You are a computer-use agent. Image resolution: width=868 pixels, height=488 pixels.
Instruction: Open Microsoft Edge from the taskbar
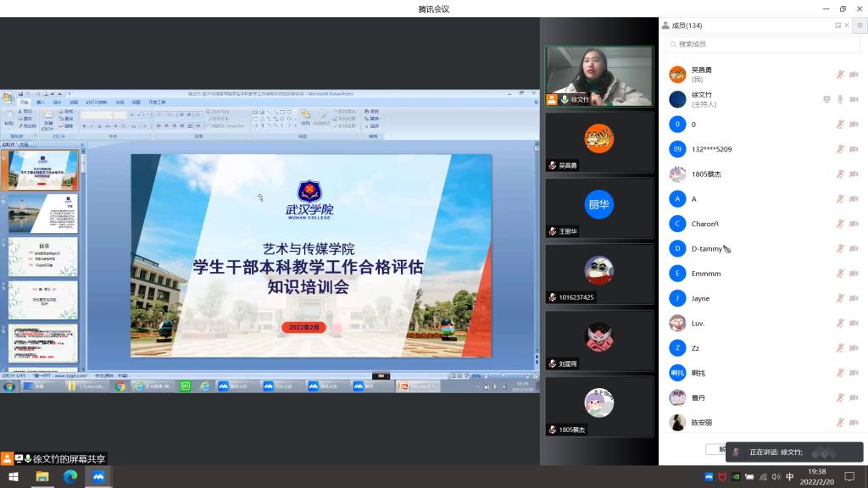tap(70, 476)
